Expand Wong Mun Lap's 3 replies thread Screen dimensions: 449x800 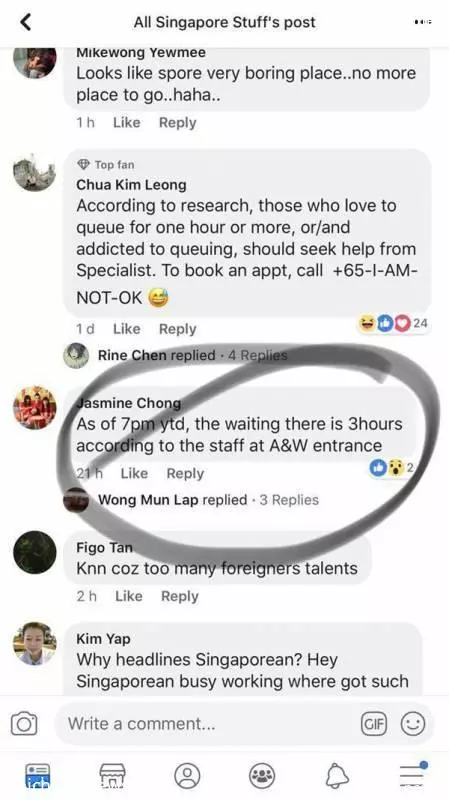point(208,499)
